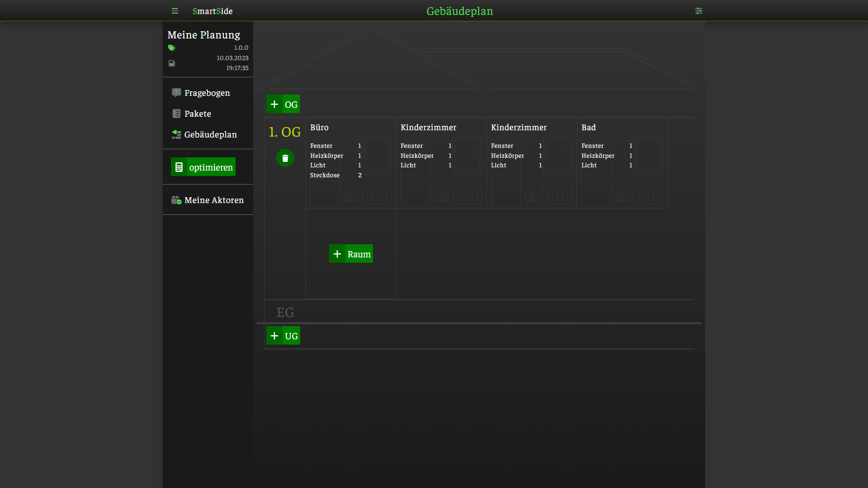Click the SmartSide logo link

tap(212, 11)
